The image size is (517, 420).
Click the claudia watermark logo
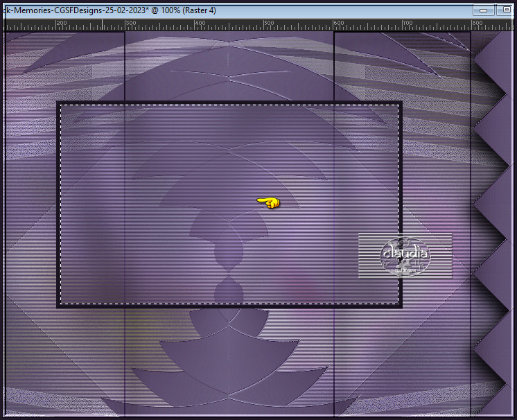[x=405, y=256]
